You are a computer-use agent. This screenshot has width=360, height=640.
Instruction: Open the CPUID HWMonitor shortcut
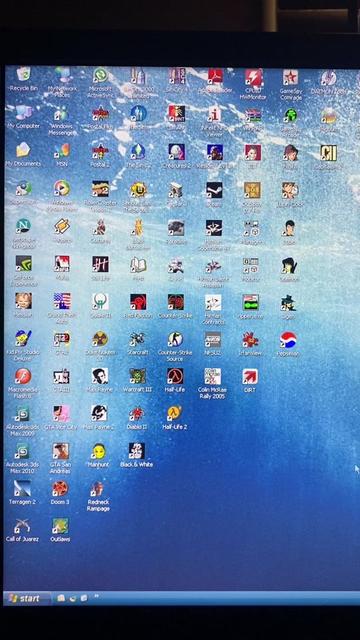[253, 77]
